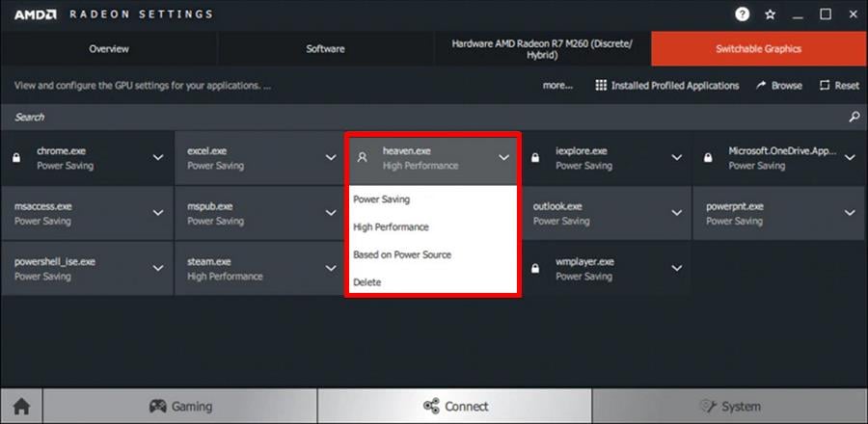The image size is (868, 424).
Task: Switch to the Overview tab
Action: coord(108,48)
